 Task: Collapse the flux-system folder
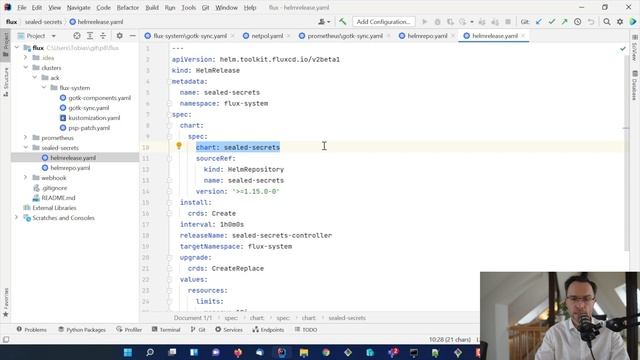(44, 88)
